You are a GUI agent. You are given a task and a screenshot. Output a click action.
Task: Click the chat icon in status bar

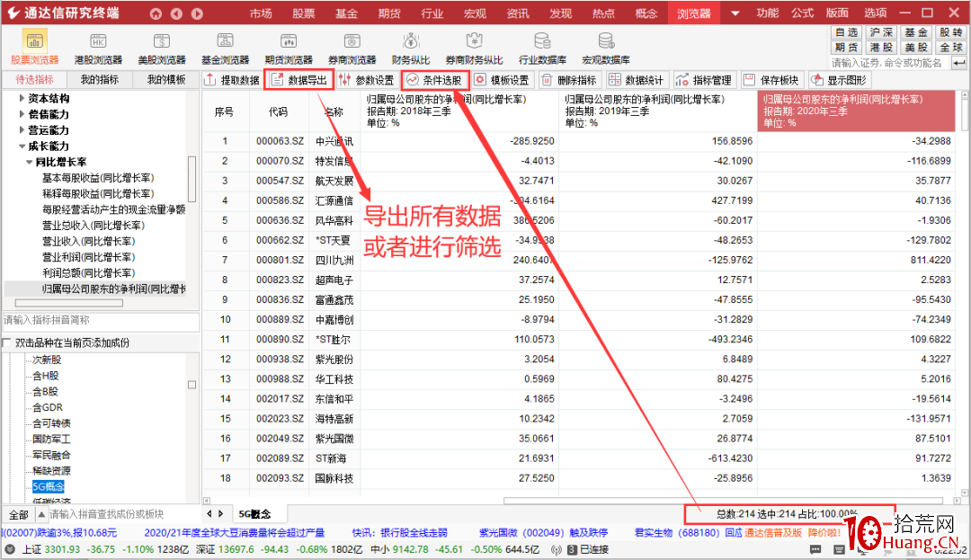[x=815, y=549]
